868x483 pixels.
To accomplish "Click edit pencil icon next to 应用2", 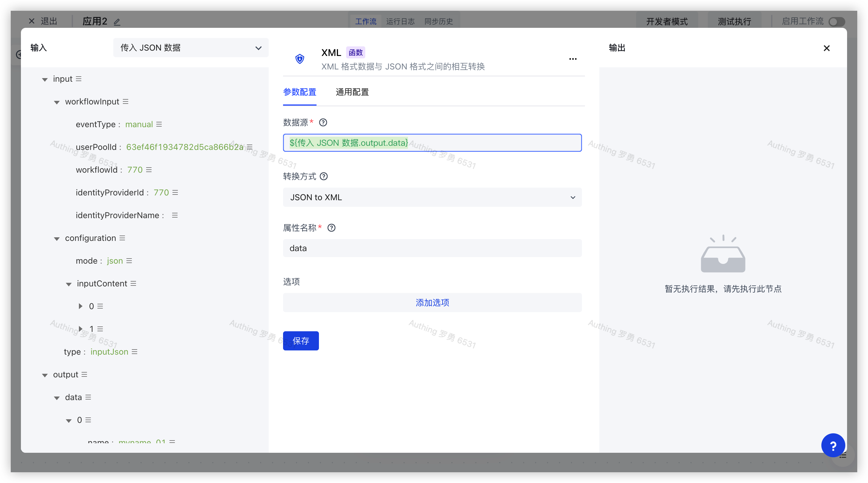I will point(117,22).
